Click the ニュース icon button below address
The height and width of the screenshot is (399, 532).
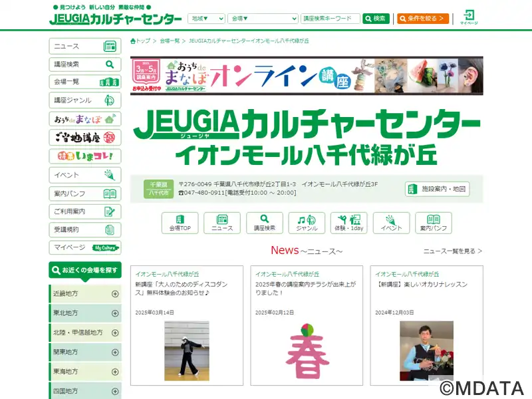(x=222, y=223)
